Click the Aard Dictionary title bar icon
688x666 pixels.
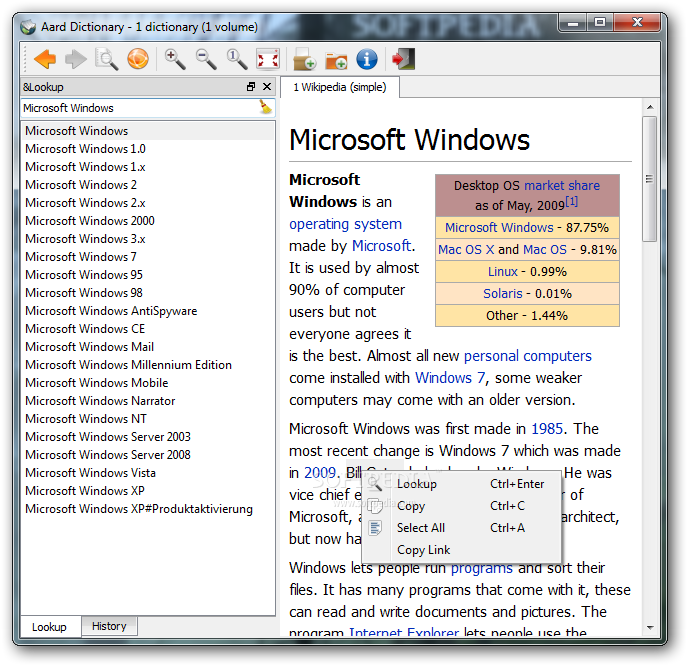(x=29, y=27)
